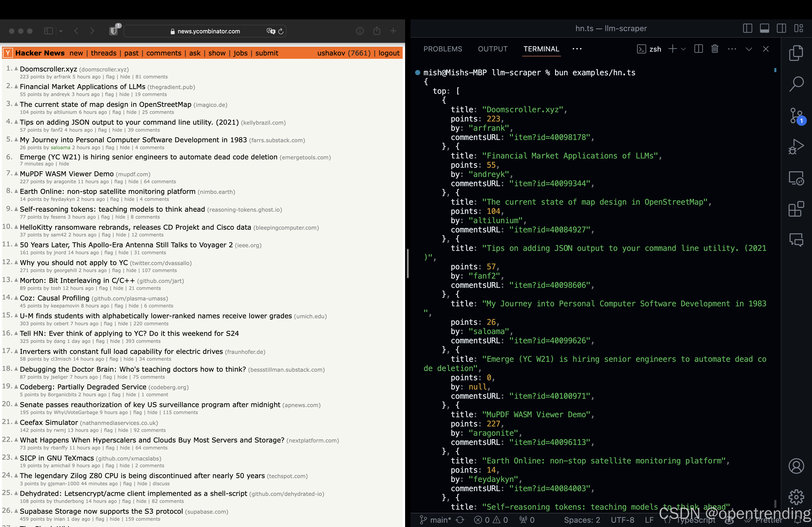Click Safari's reload page icon
Image resolution: width=812 pixels, height=527 pixels.
281,31
